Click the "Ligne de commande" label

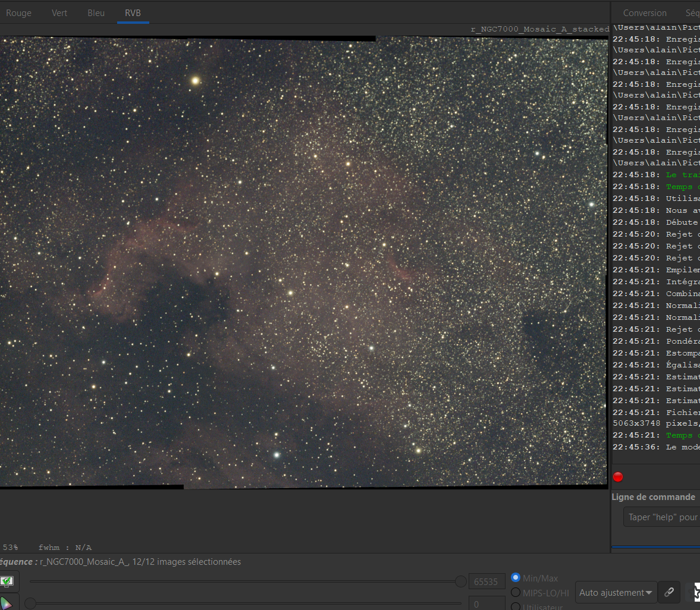[653, 496]
